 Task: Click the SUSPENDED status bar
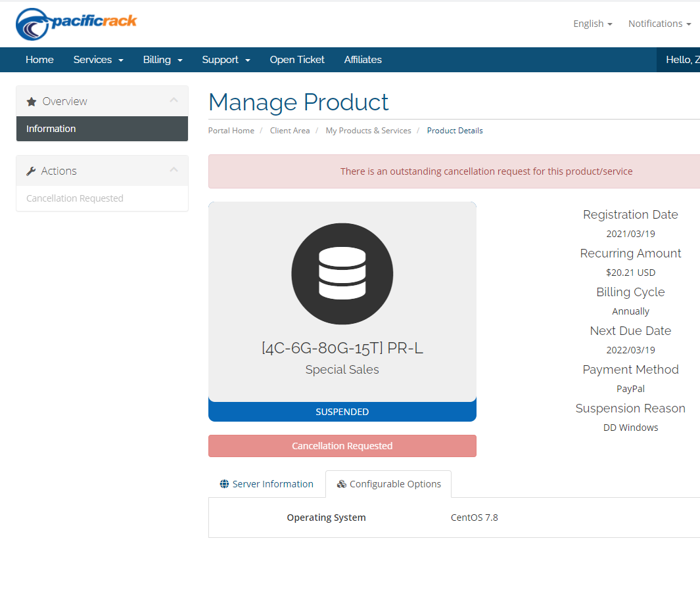coord(342,411)
